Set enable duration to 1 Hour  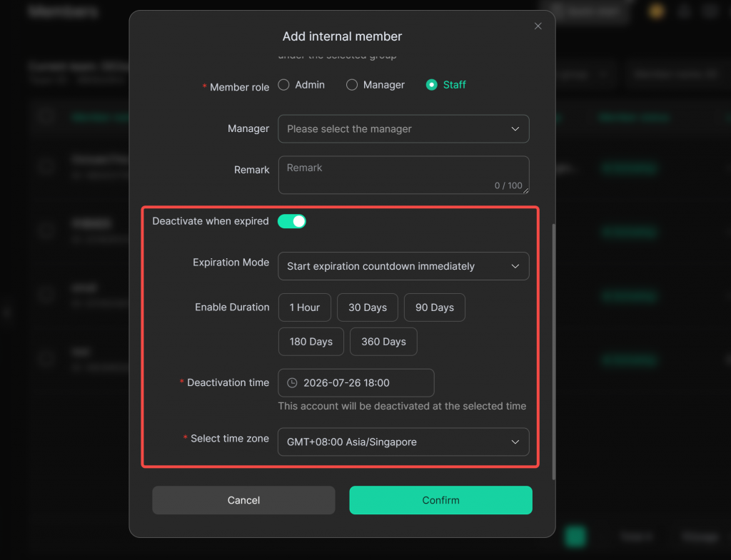(x=305, y=307)
